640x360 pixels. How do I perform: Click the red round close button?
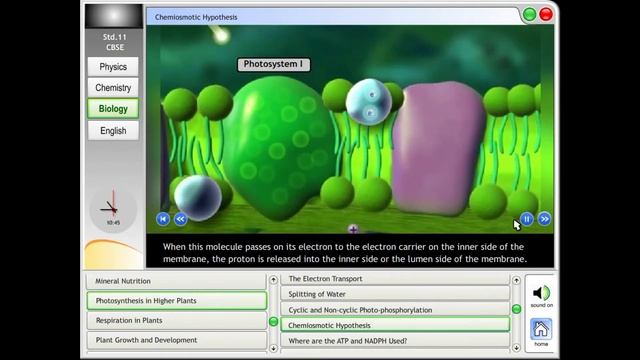tap(546, 15)
